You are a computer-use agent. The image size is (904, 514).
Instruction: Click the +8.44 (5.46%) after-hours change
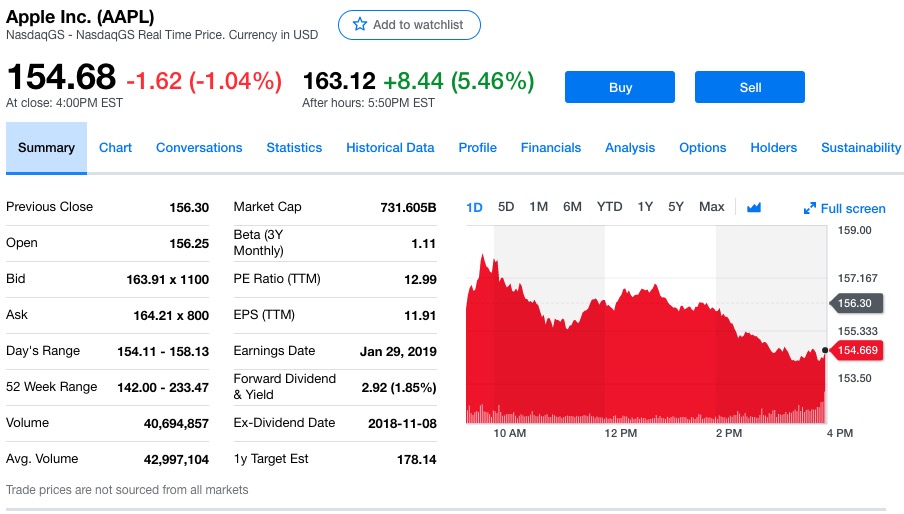click(x=459, y=81)
